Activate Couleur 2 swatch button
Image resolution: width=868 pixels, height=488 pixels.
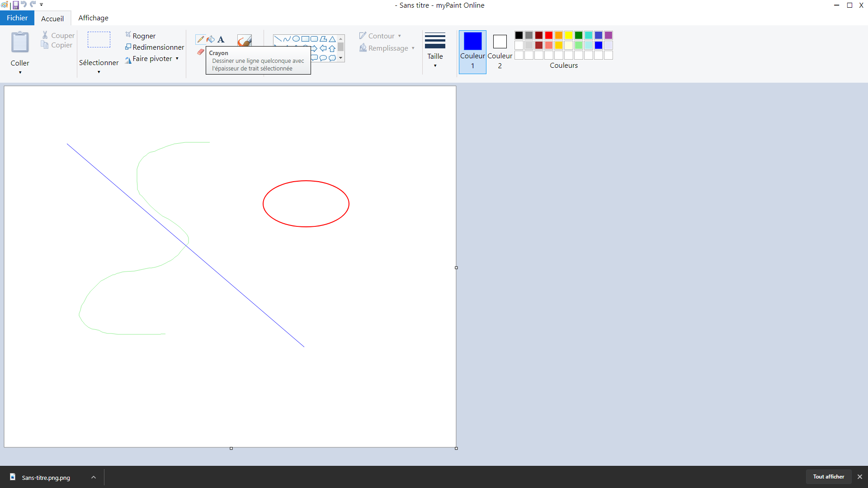(500, 51)
